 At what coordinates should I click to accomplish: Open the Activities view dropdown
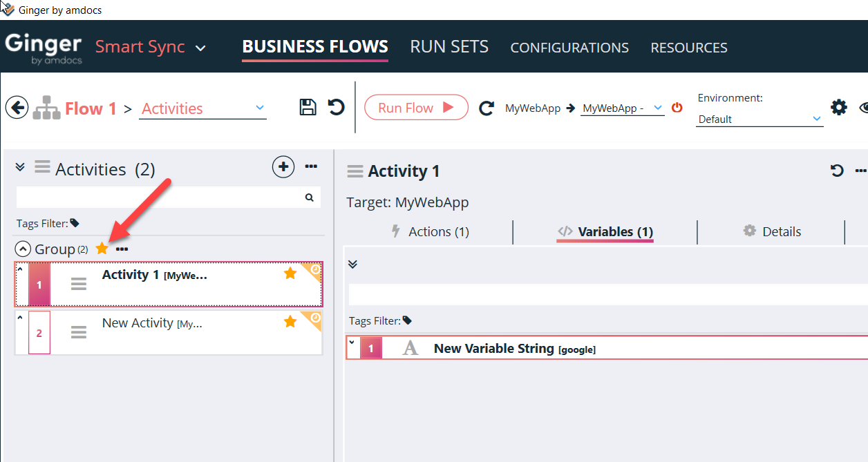[x=202, y=108]
